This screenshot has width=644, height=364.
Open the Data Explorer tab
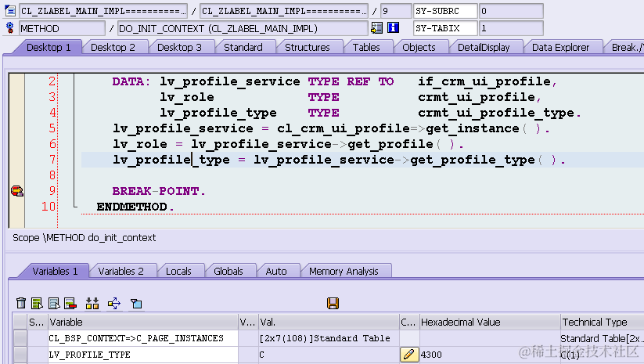click(560, 47)
